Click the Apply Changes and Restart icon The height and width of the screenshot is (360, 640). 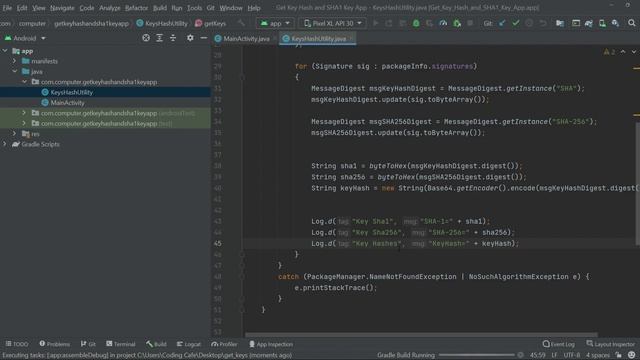point(389,23)
